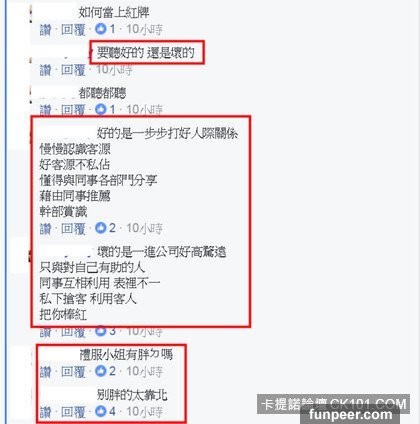The height and width of the screenshot is (424, 420).
Task: Open like reactions on the 如何當上紅牌 comment
Action: [x=105, y=29]
